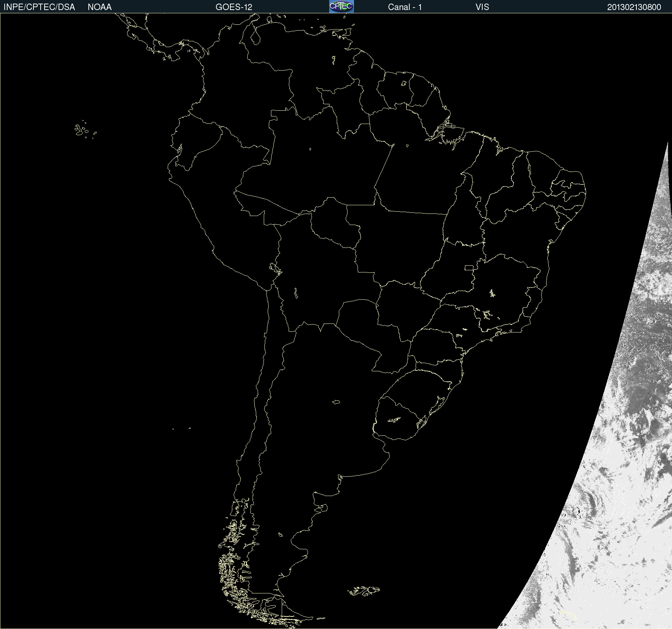The height and width of the screenshot is (629, 672).
Task: Click the Canal - 1 label
Action: coord(405,7)
